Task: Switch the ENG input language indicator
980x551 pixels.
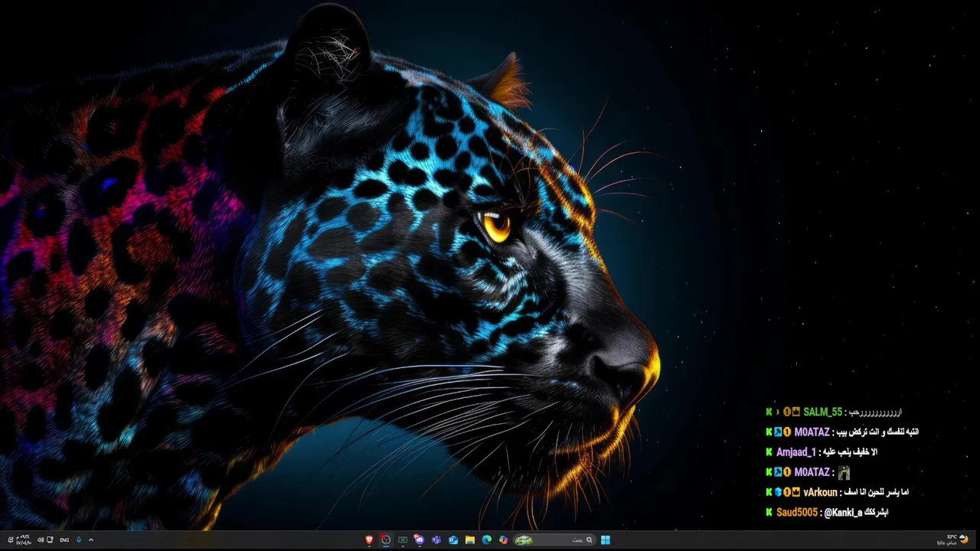Action: pyautogui.click(x=64, y=540)
